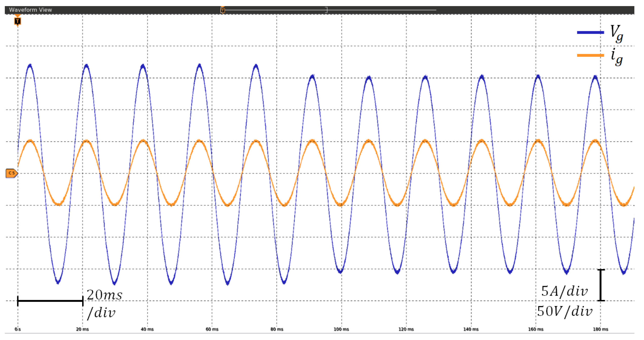Screen dimensions: 644x340
Task: Click the 0 s time axis label
Action: point(18,329)
